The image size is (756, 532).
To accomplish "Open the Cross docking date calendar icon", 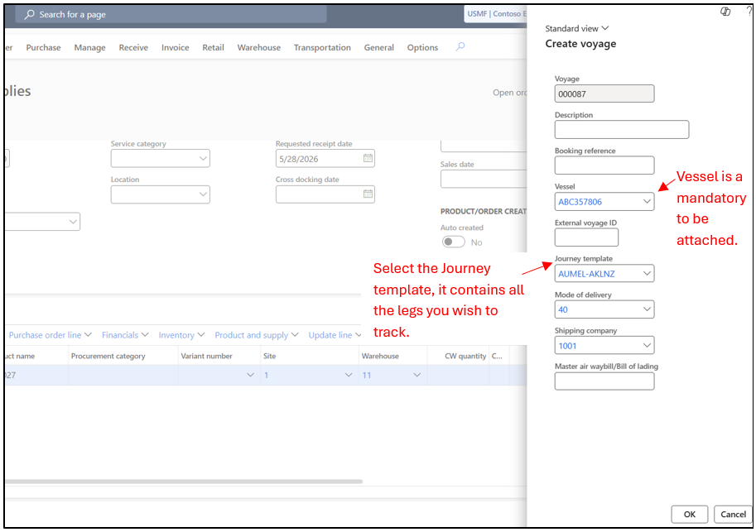I will pos(368,194).
